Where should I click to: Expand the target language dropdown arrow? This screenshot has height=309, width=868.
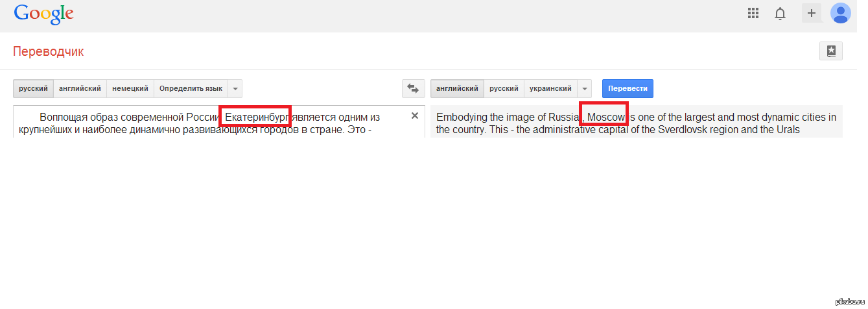585,88
